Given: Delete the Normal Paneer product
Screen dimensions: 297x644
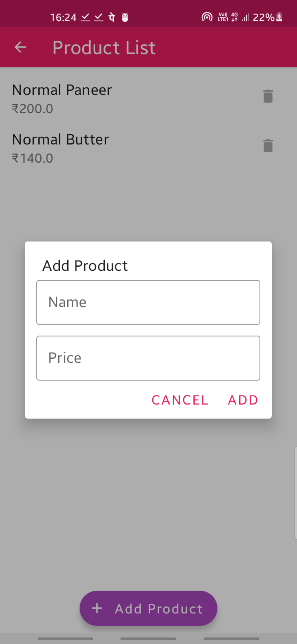Looking at the screenshot, I should tap(268, 96).
